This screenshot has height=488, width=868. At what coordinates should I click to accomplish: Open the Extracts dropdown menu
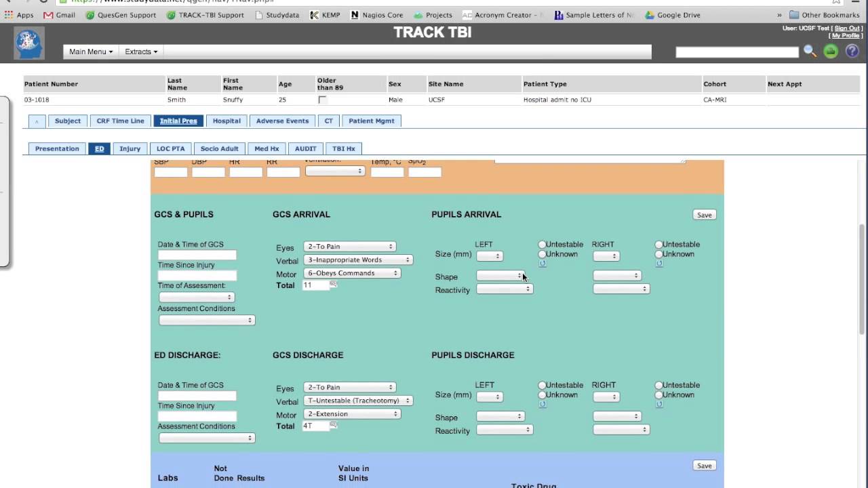click(x=141, y=52)
